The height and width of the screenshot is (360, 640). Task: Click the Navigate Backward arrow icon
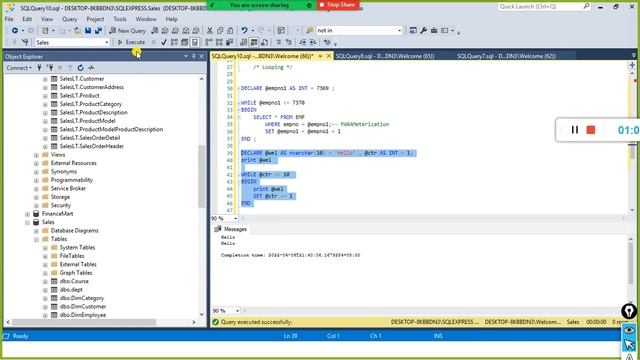15,31
